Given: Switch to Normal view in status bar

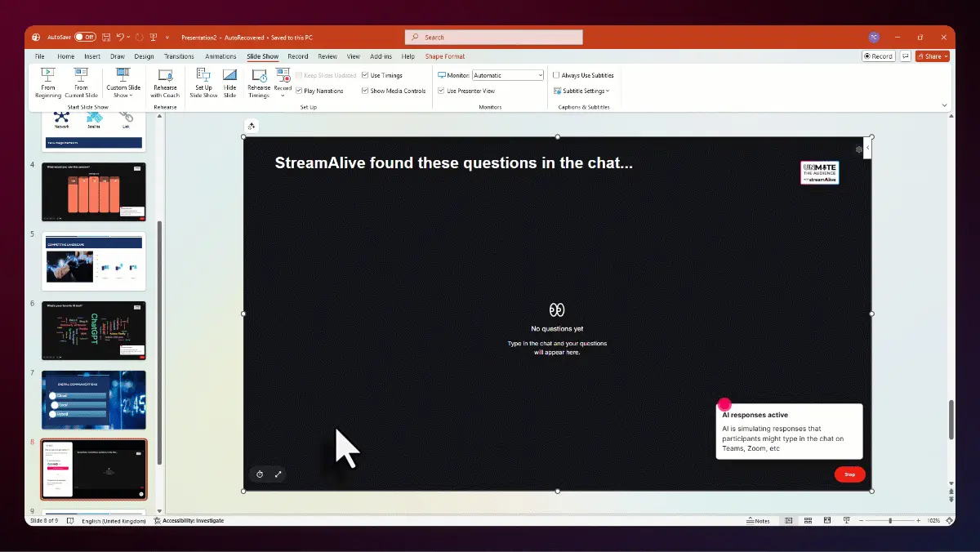Looking at the screenshot, I should pyautogui.click(x=789, y=520).
